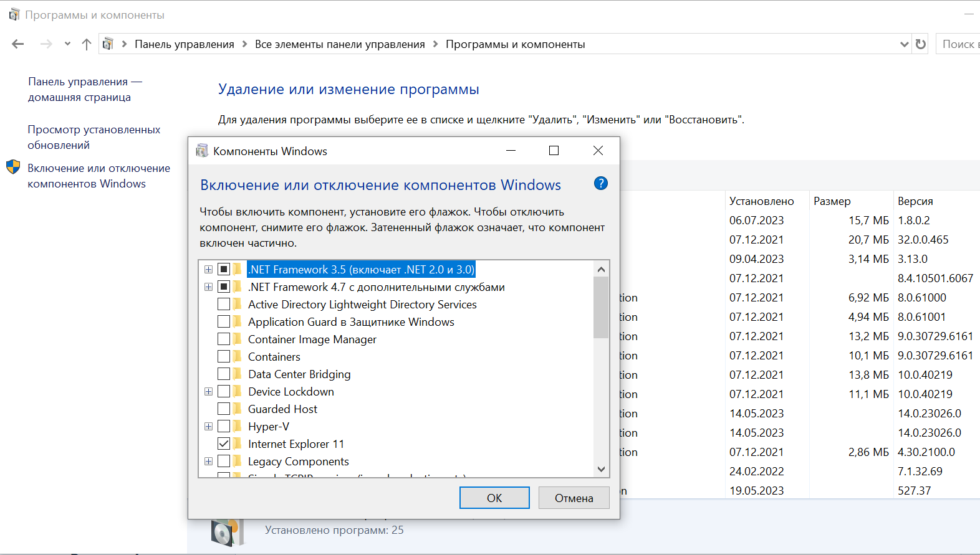This screenshot has width=980, height=555.
Task: Click the Программы и компоненты breadcrumb
Action: pos(516,44)
